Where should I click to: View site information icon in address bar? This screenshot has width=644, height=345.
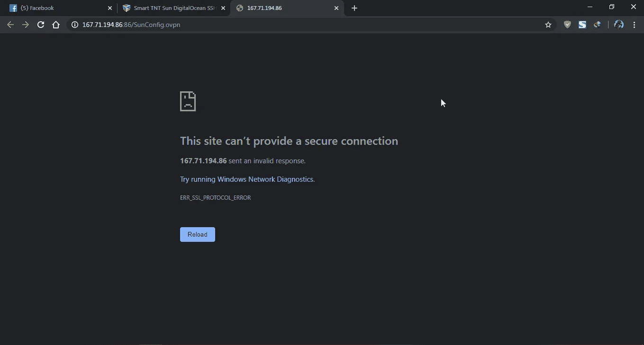tap(74, 25)
